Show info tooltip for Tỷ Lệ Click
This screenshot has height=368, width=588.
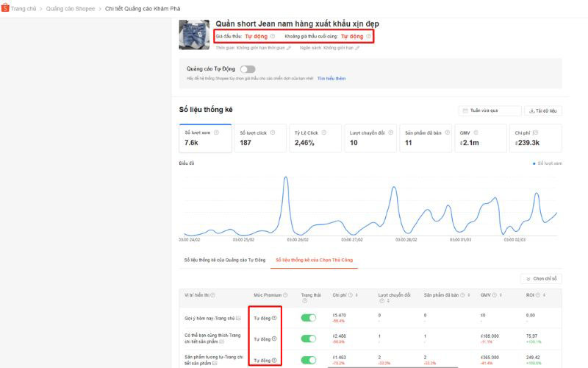323,132
